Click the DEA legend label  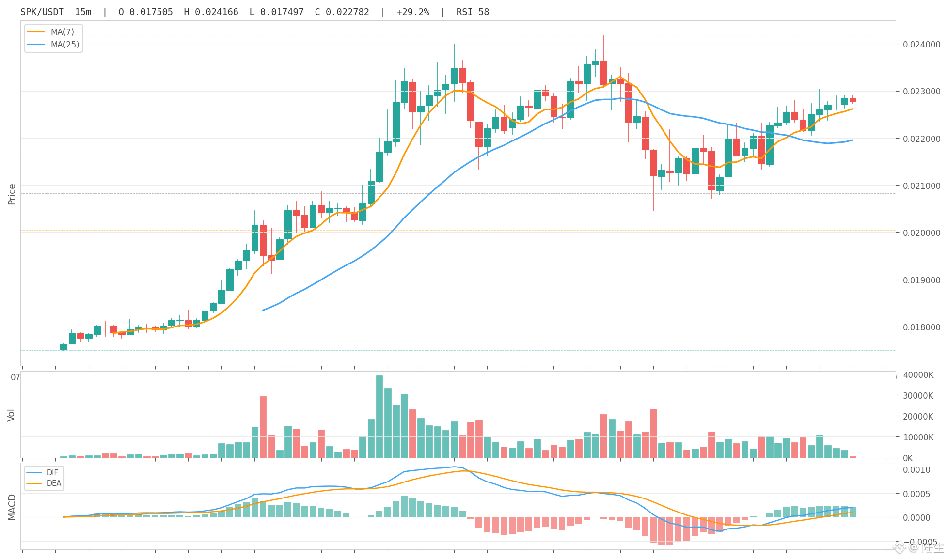pos(54,483)
